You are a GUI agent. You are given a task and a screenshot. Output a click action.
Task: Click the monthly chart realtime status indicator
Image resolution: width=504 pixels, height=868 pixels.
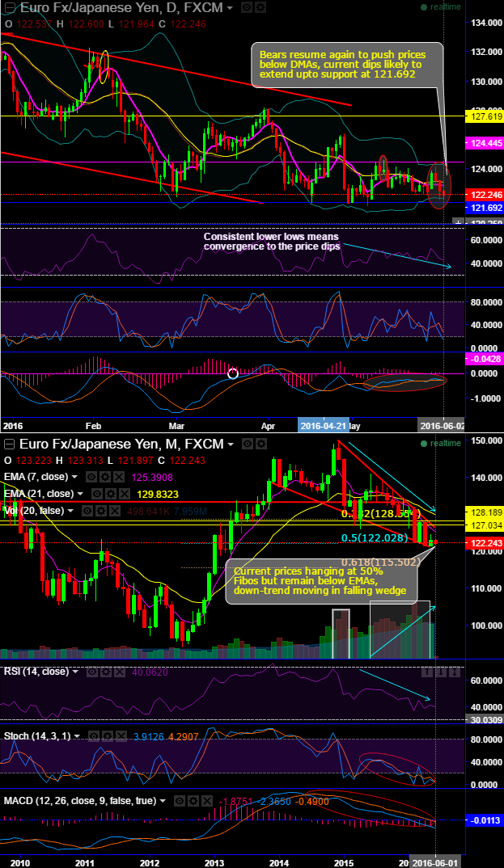[x=440, y=444]
